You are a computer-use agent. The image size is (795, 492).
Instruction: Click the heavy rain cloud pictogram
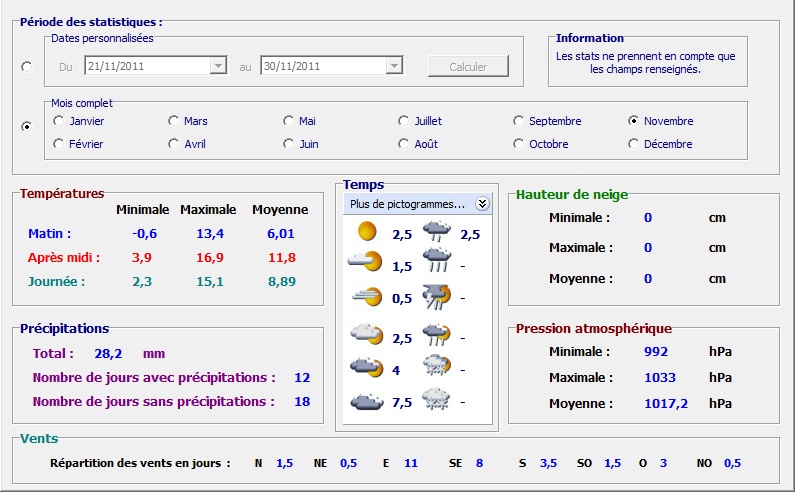click(437, 260)
